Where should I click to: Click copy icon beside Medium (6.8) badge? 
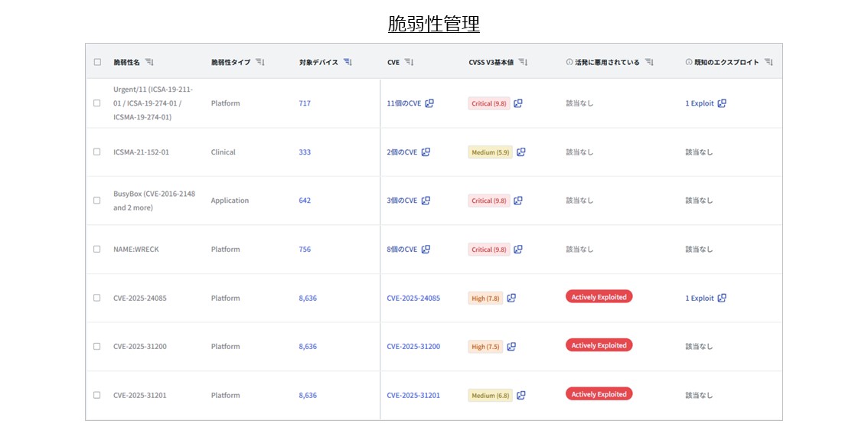tap(521, 396)
